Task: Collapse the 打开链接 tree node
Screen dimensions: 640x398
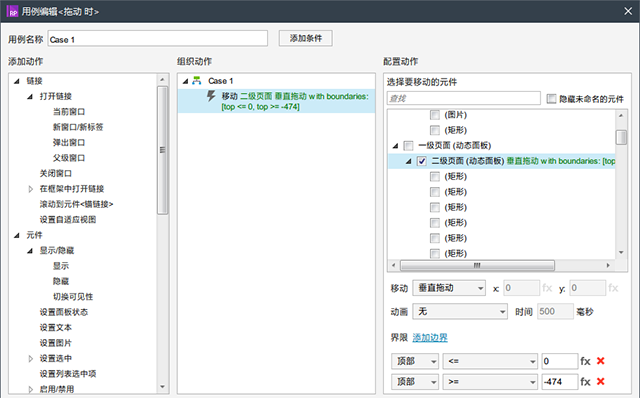Action: click(x=30, y=97)
